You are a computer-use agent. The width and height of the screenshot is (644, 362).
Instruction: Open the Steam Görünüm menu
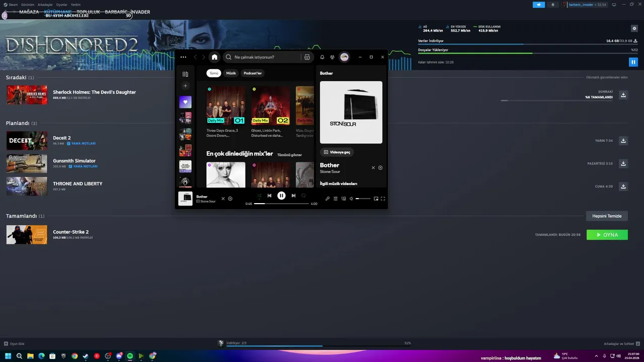click(27, 5)
